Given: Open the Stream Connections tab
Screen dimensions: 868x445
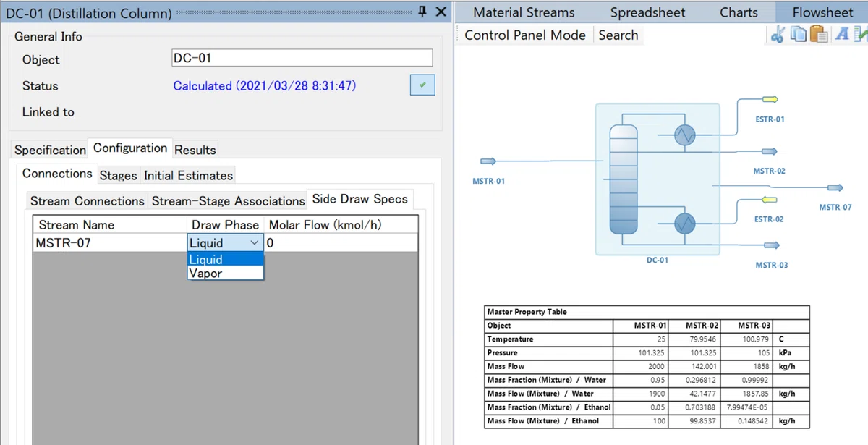Looking at the screenshot, I should (x=88, y=201).
